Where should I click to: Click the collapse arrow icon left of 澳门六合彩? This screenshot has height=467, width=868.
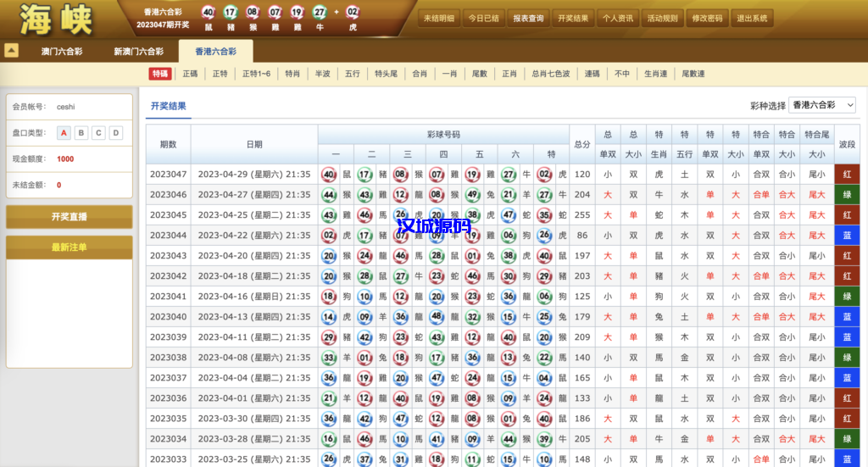pyautogui.click(x=12, y=51)
